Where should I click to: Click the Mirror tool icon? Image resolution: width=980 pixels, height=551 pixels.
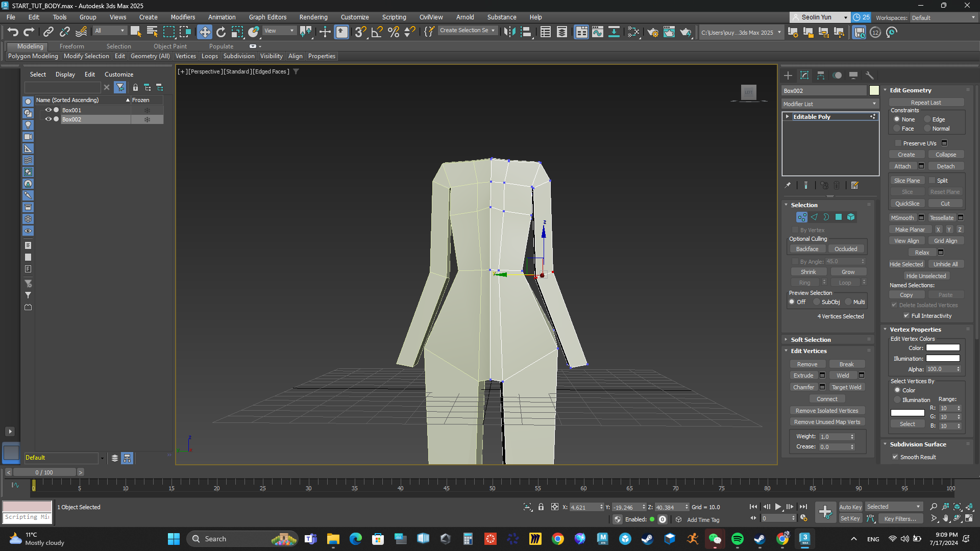(x=509, y=32)
